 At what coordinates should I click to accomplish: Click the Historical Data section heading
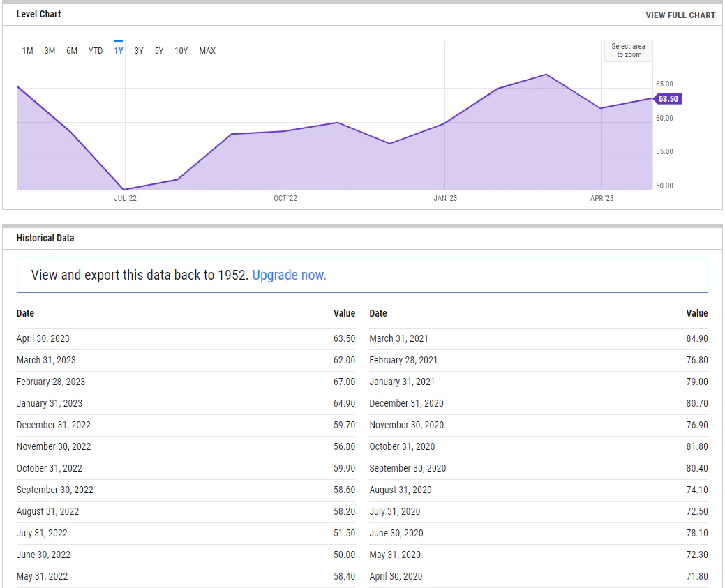(x=45, y=238)
